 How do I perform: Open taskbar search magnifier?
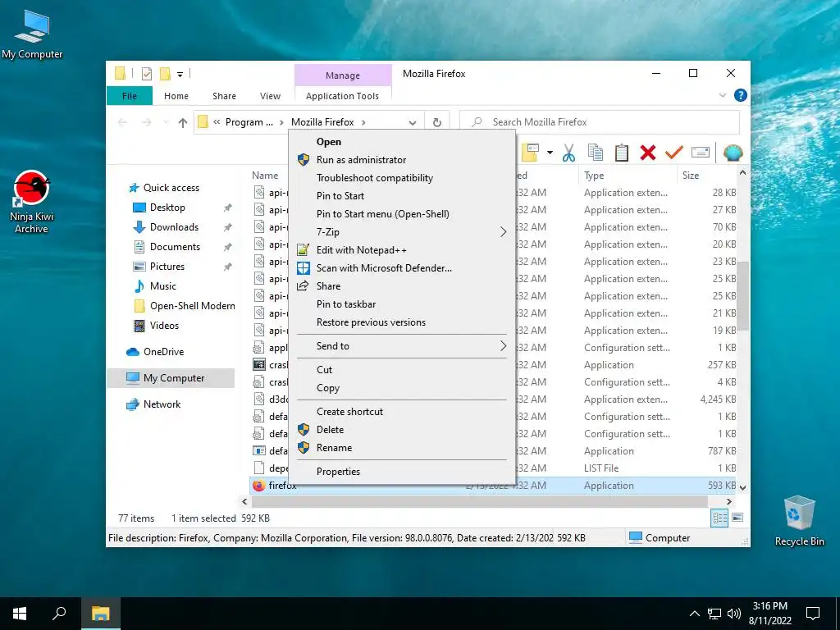click(x=59, y=614)
